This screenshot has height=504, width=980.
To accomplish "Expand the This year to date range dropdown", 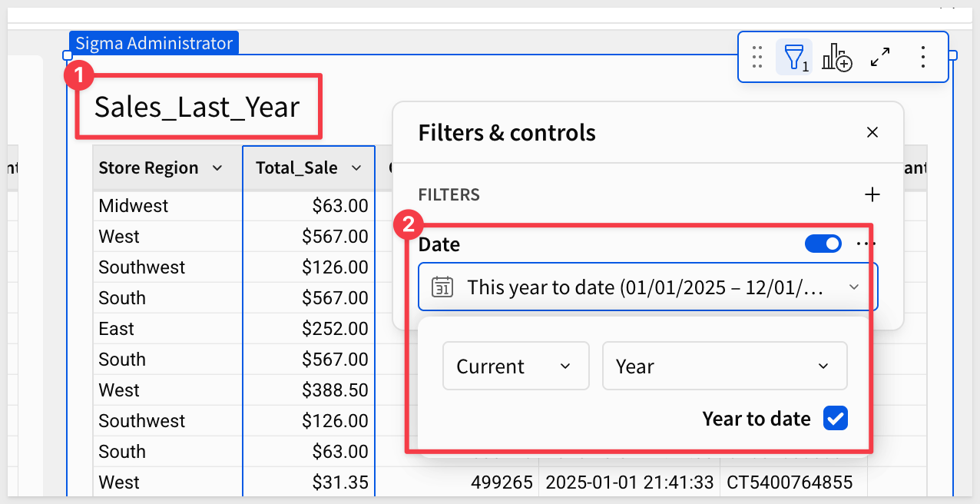I will [854, 287].
